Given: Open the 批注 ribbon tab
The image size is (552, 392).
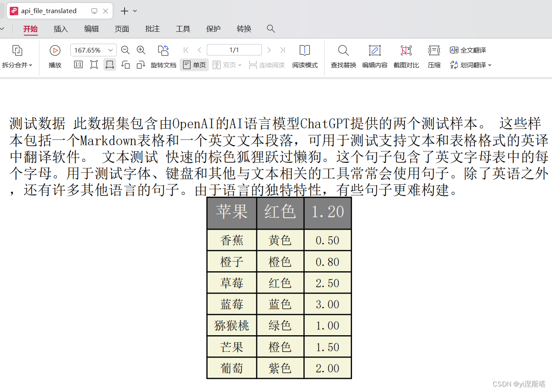Looking at the screenshot, I should pyautogui.click(x=153, y=29).
